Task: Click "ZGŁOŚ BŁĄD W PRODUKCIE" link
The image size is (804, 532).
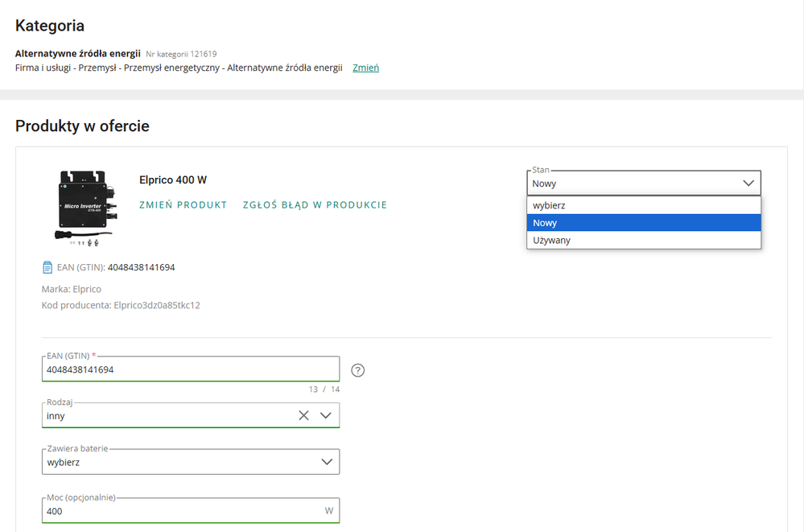Action: coord(315,205)
